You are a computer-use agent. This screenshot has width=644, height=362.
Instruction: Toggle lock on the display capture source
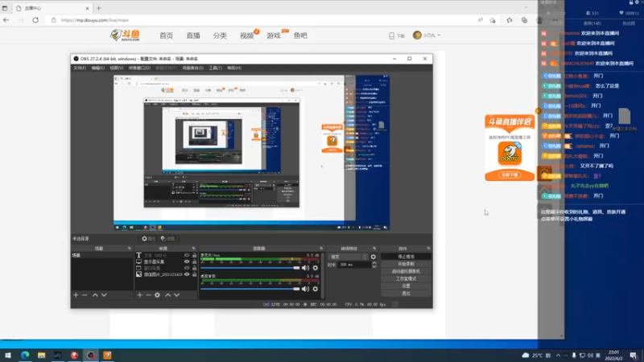coord(194,261)
